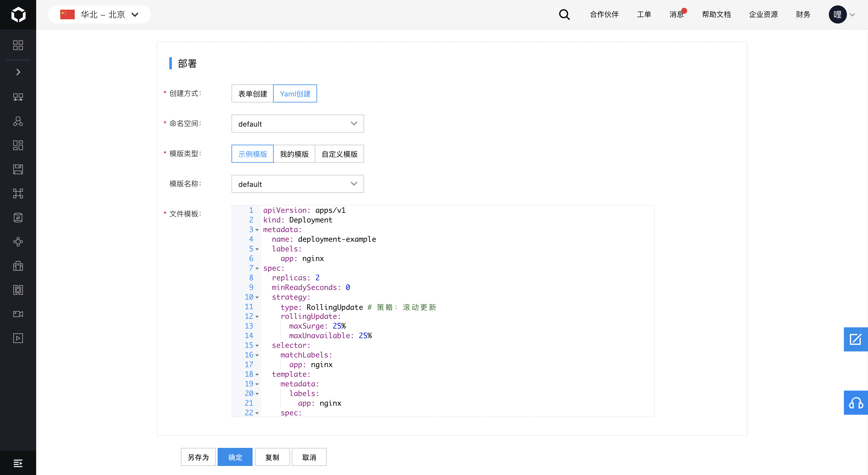Image resolution: width=868 pixels, height=475 pixels.
Task: Click the 另存为 button
Action: [198, 457]
